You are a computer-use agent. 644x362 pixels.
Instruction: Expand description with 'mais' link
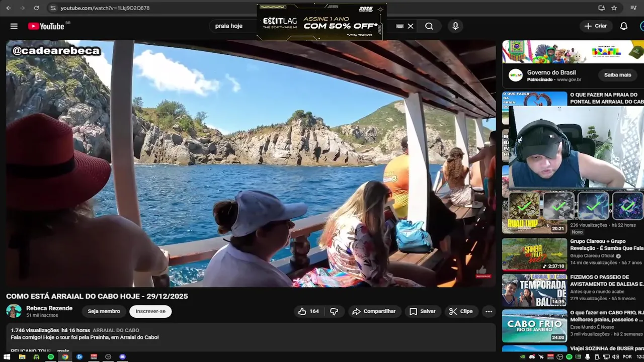[63, 350]
